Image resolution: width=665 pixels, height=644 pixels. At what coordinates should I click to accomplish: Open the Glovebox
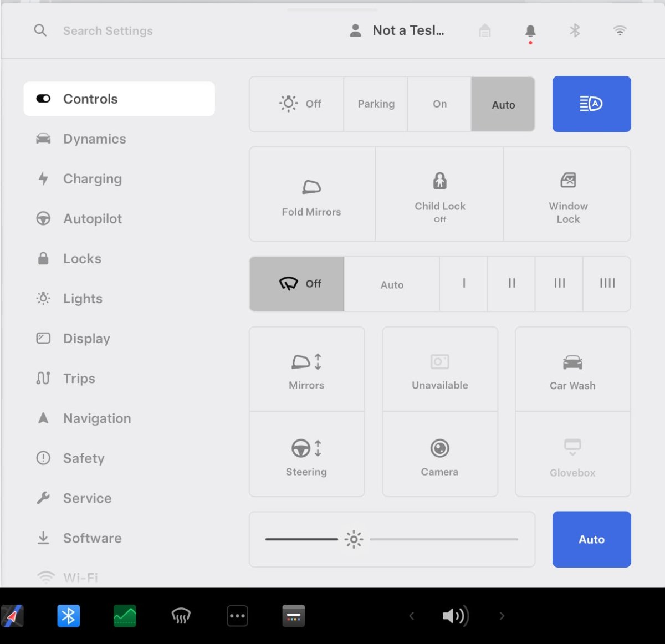coord(572,454)
